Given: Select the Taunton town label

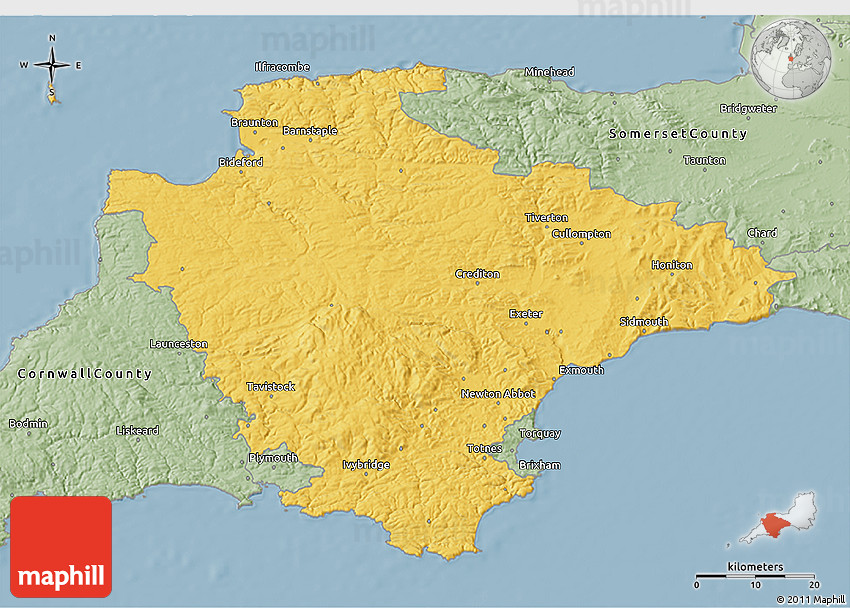Looking at the screenshot, I should [x=704, y=160].
